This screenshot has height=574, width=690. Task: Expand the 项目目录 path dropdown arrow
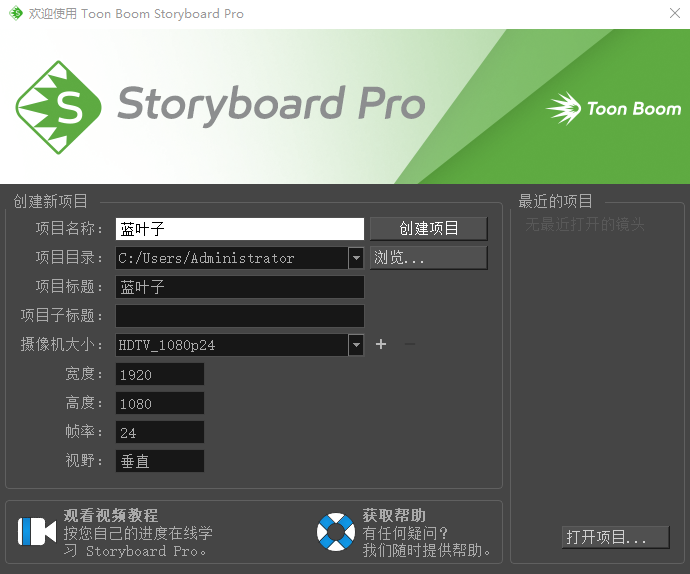point(356,258)
